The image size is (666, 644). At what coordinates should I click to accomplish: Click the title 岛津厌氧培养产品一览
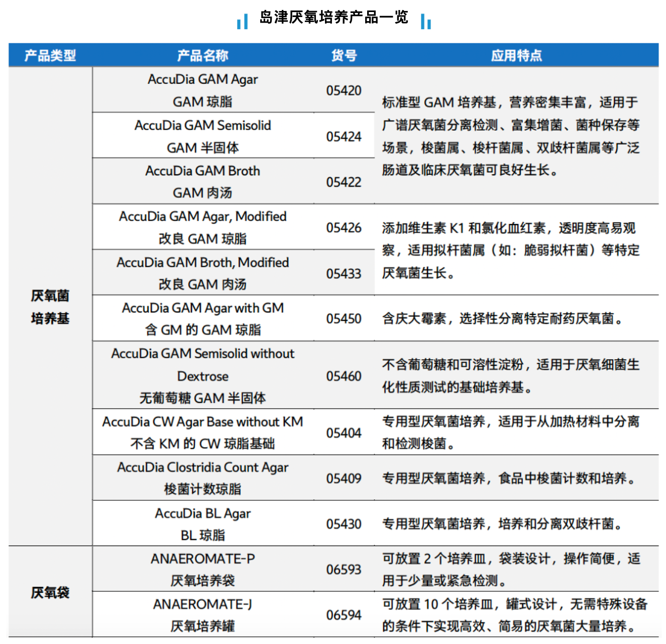tap(334, 18)
